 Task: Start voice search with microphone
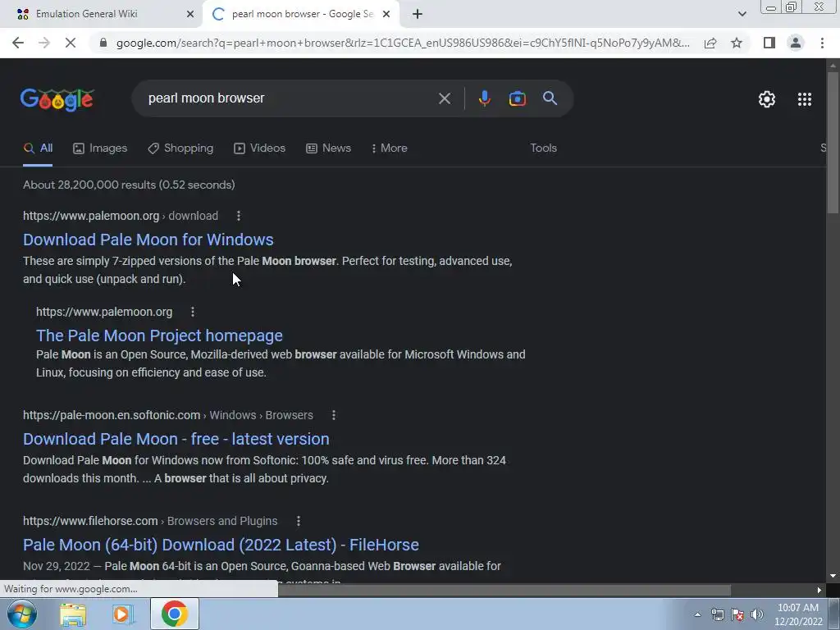[x=484, y=98]
